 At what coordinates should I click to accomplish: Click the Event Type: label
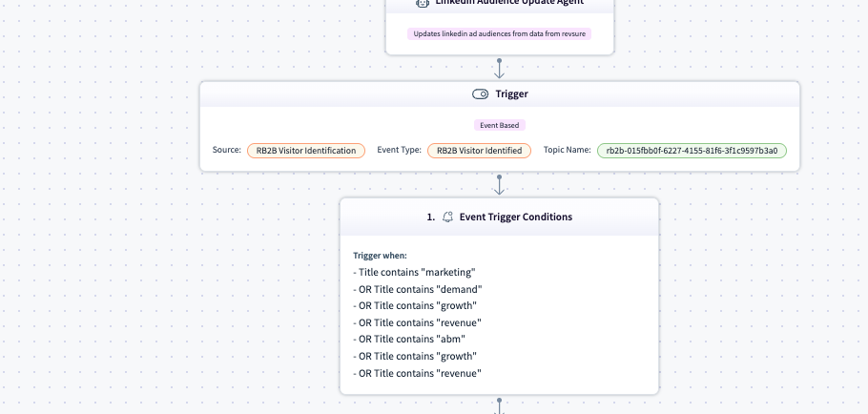(399, 150)
